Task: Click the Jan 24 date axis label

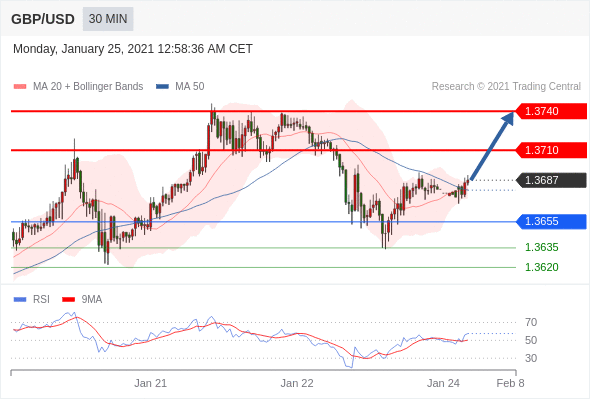Action: pyautogui.click(x=443, y=383)
